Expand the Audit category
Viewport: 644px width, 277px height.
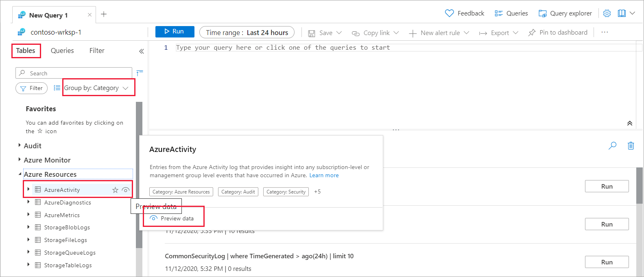(20, 145)
